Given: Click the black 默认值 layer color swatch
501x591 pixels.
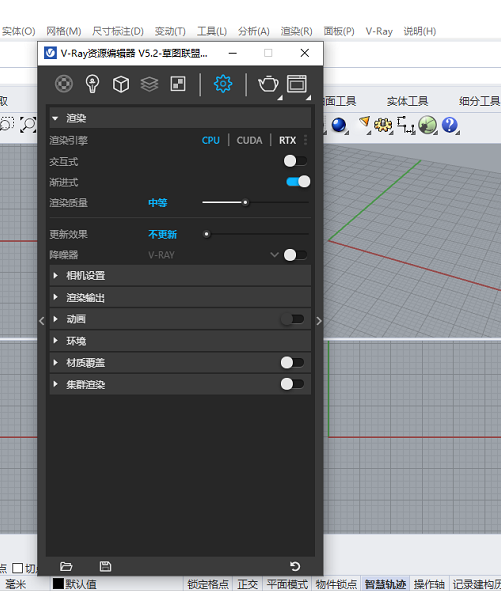Looking at the screenshot, I should 58,584.
